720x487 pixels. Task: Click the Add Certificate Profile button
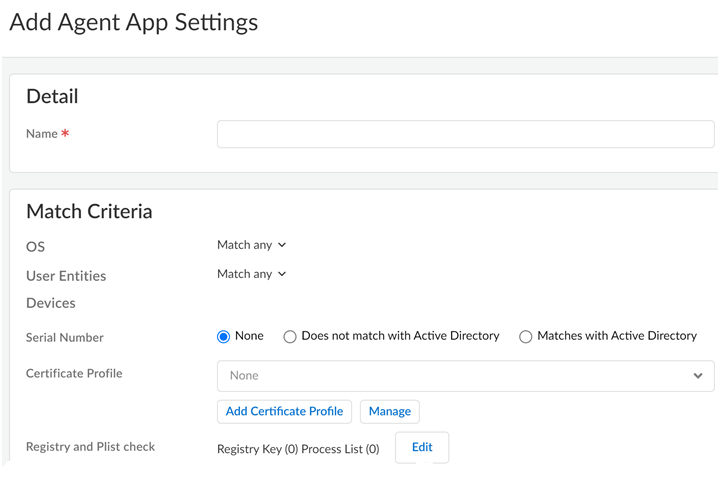tap(284, 411)
